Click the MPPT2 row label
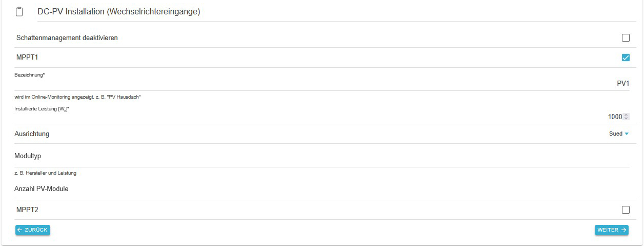Image resolution: width=644 pixels, height=246 pixels. click(x=27, y=210)
